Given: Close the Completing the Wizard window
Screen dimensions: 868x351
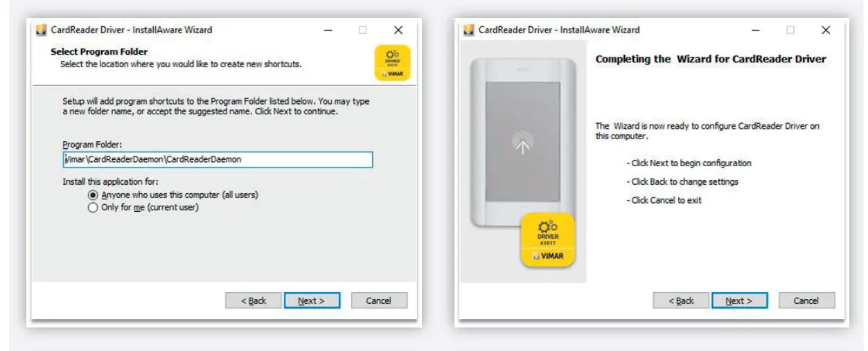Looking at the screenshot, I should [x=825, y=30].
